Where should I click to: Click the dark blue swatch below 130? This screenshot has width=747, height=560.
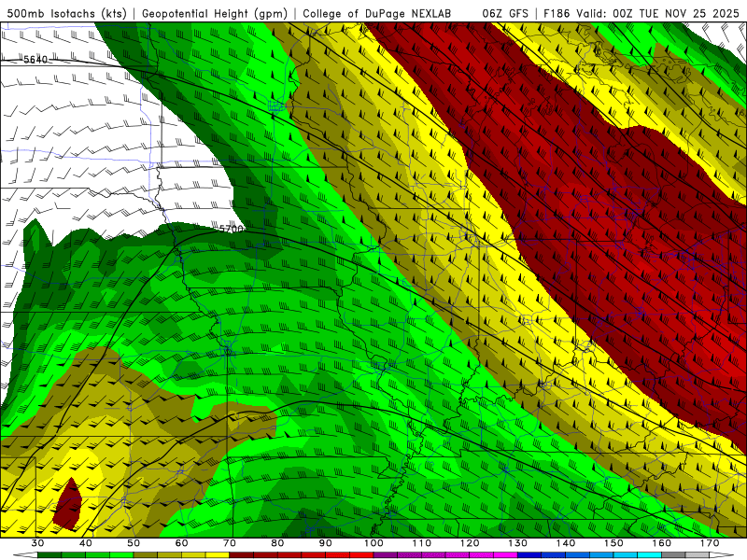pos(529,555)
